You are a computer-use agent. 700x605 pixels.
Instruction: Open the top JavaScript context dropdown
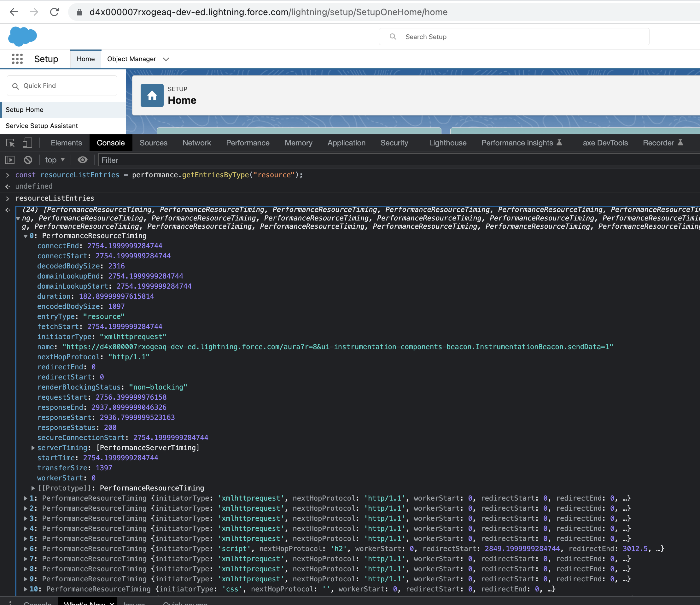pos(55,160)
